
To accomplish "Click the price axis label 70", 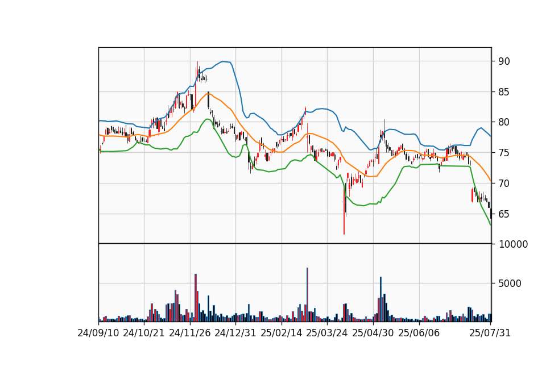I will (504, 184).
